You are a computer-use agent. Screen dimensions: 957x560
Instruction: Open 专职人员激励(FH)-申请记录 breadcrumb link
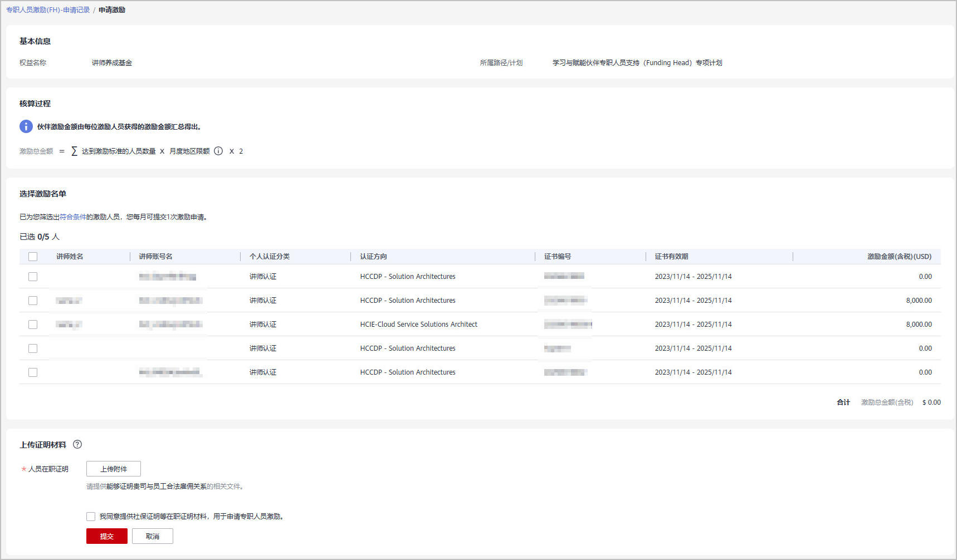[x=48, y=10]
